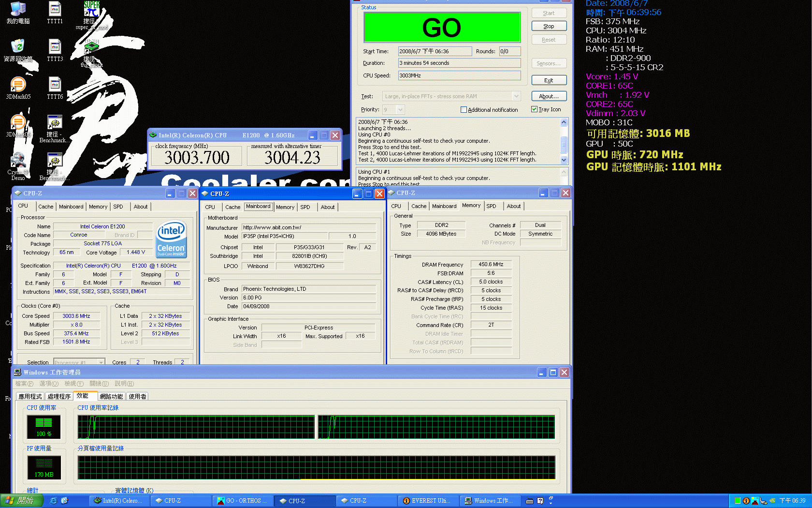This screenshot has height=508, width=812.
Task: Open Cache tab in the left CPU-Z window
Action: pyautogui.click(x=46, y=207)
